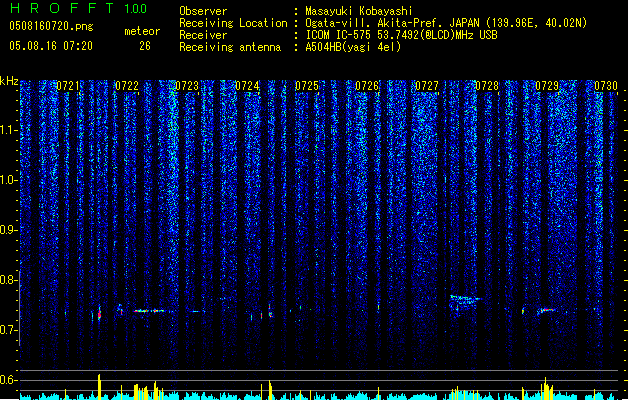Click the 1.0 kHz axis tick label
This screenshot has height=400, width=629.
(8, 180)
